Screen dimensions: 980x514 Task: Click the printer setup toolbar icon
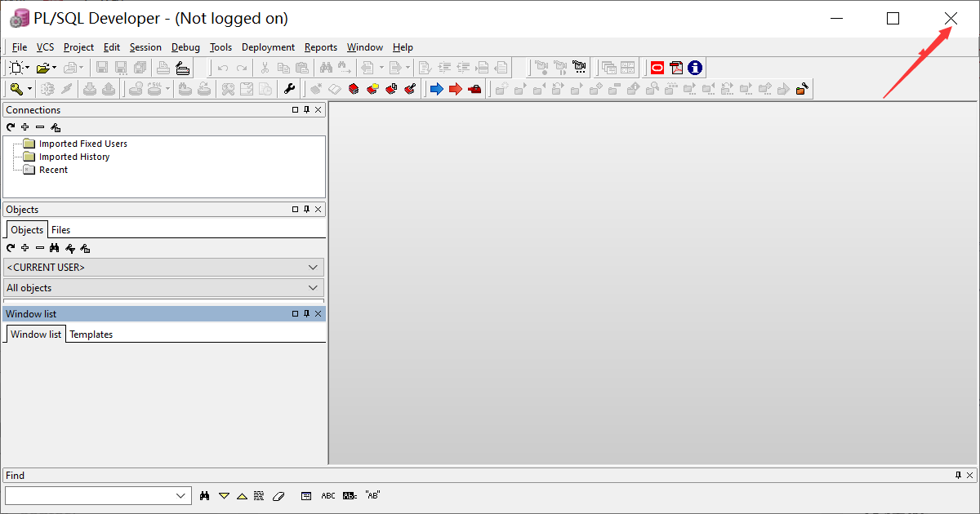(182, 68)
